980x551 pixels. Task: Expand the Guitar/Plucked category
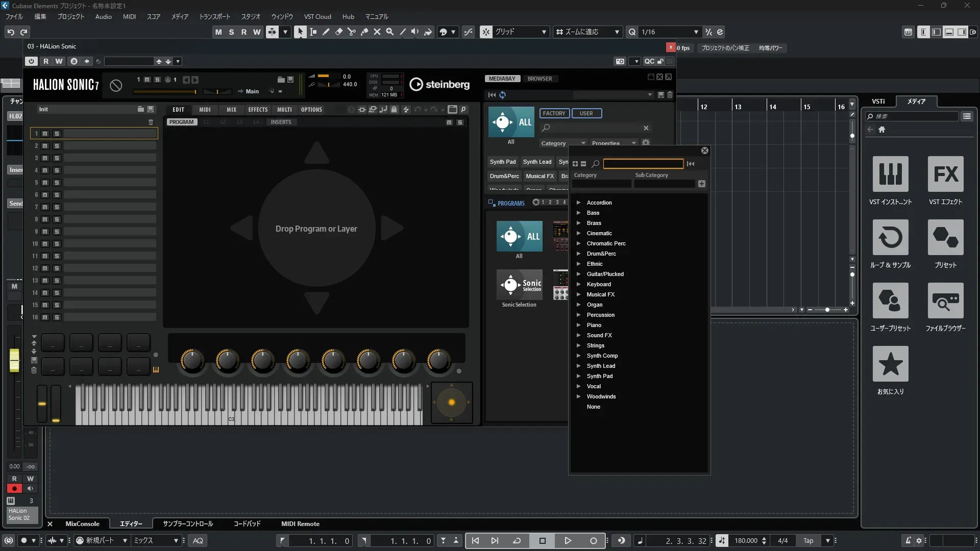[x=578, y=274]
